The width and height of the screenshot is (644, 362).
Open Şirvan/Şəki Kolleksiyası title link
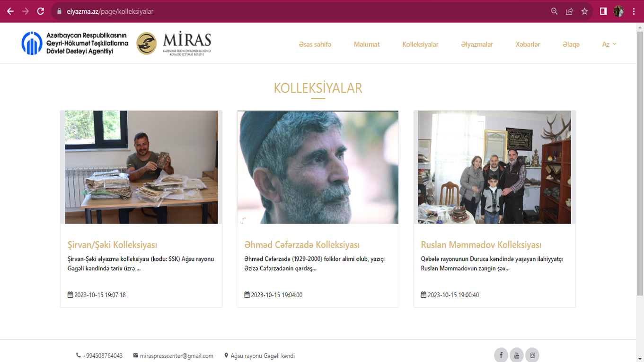(112, 245)
